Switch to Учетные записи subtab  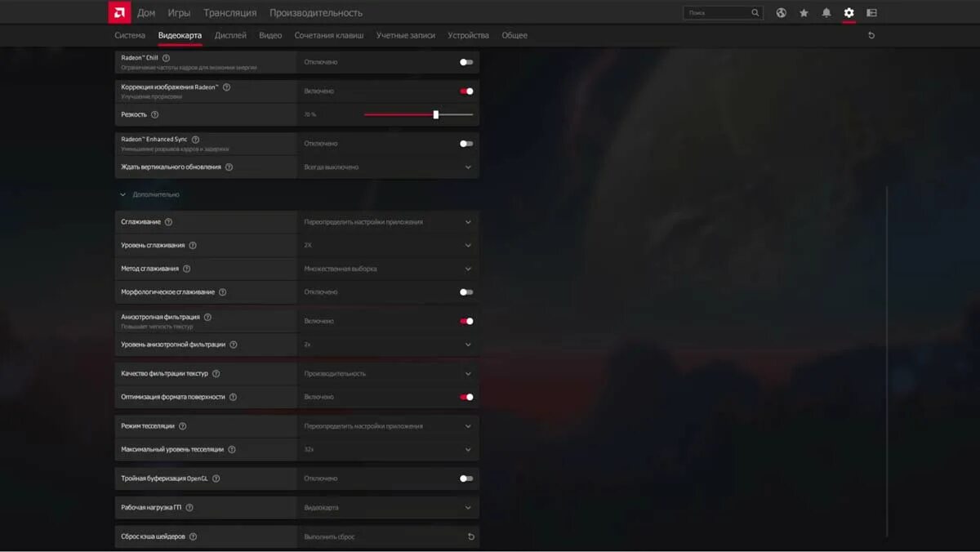(x=406, y=35)
